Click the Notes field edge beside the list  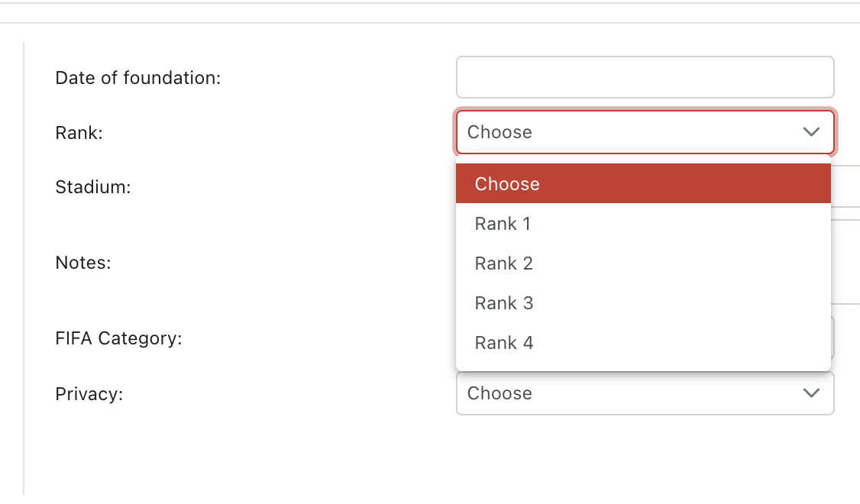pos(845,262)
